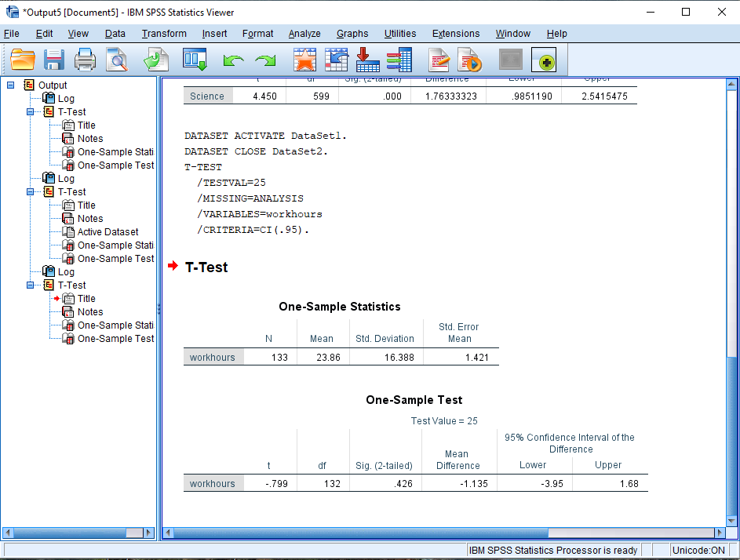The width and height of the screenshot is (740, 560).
Task: Click the Redo toolbar icon
Action: pos(265,60)
